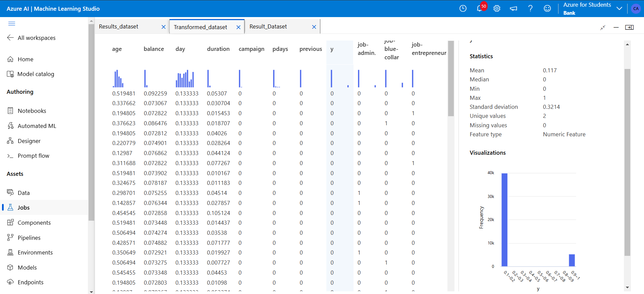
Task: Select the y column header
Action: pyautogui.click(x=332, y=49)
